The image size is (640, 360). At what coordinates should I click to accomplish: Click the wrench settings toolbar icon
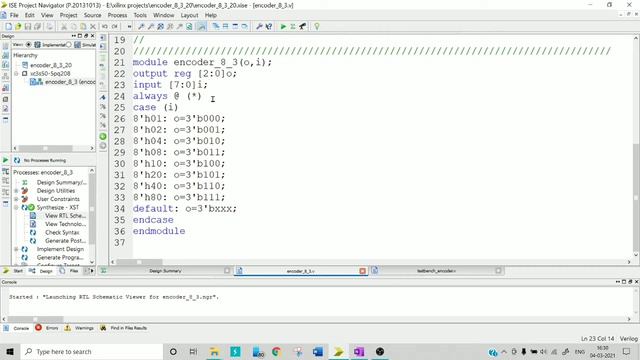click(x=259, y=27)
